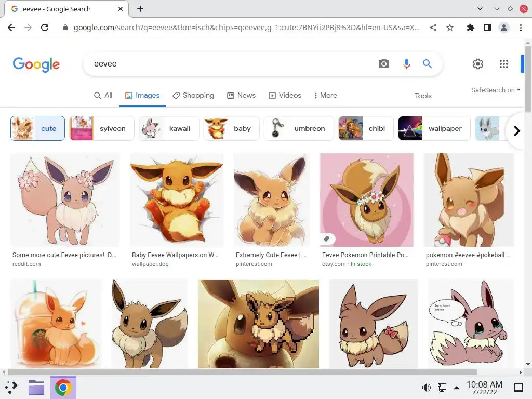Open the Starbucks cup Eevee image
Viewport: 532px width, 399px height.
(x=56, y=324)
